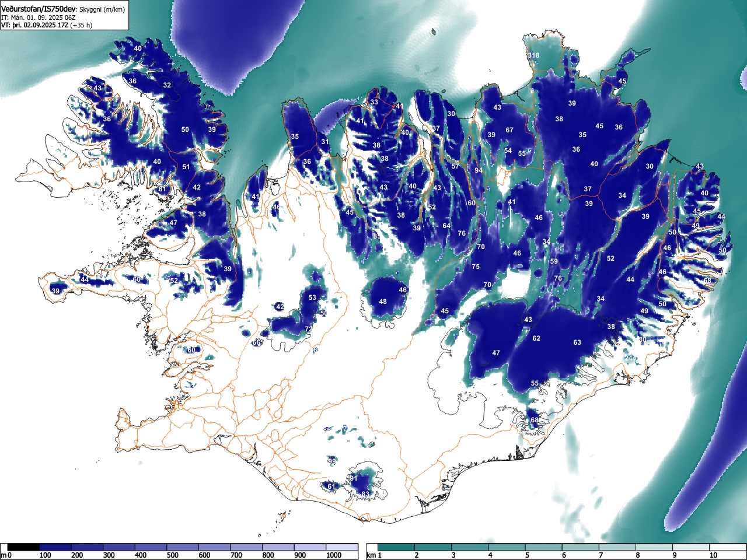Click the map value 244 in the southeast

[x=631, y=358]
